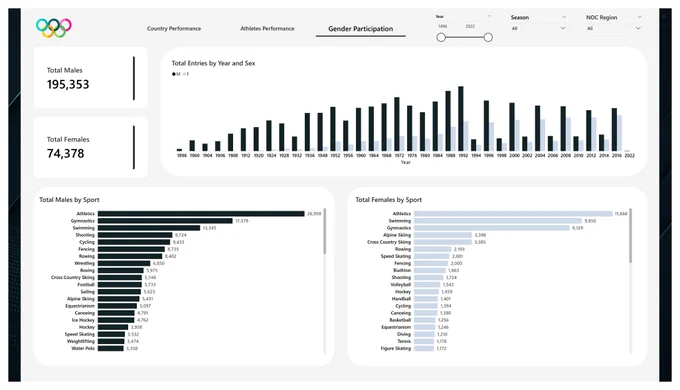
Task: Select the Fencing bar in Total Males by Sport
Action: click(131, 249)
